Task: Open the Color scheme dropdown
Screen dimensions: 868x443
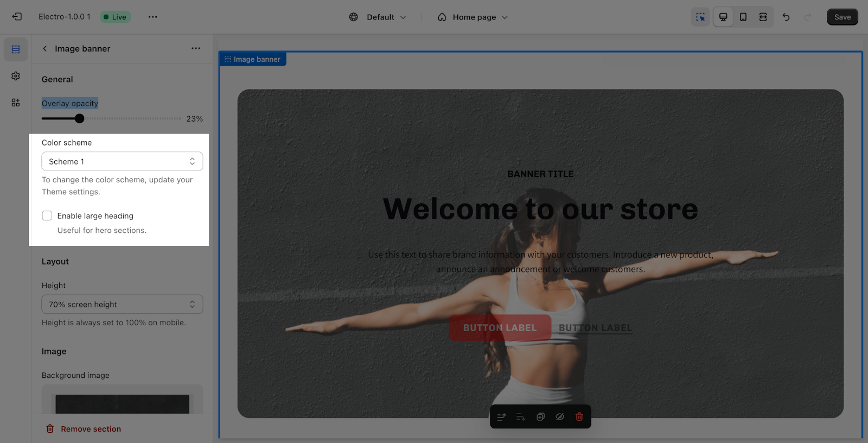Action: (122, 161)
